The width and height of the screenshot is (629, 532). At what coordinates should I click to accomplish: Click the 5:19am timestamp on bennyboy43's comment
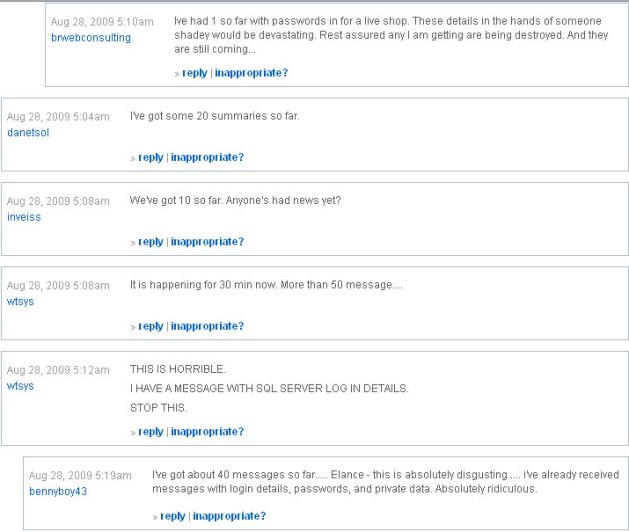80,475
